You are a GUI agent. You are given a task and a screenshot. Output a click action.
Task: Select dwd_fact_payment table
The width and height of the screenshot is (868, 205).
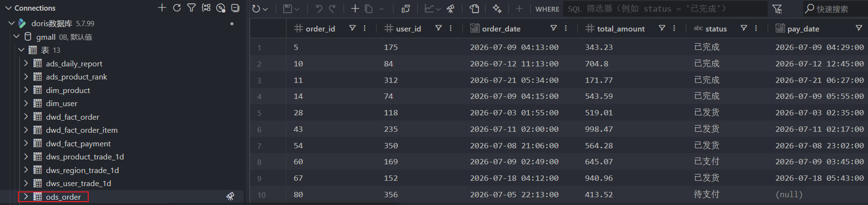click(x=79, y=143)
